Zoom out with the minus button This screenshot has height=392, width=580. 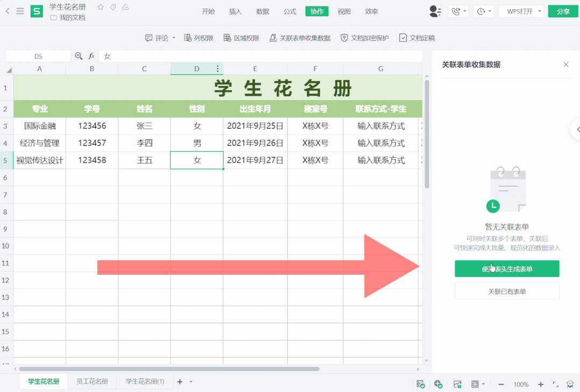(501, 384)
